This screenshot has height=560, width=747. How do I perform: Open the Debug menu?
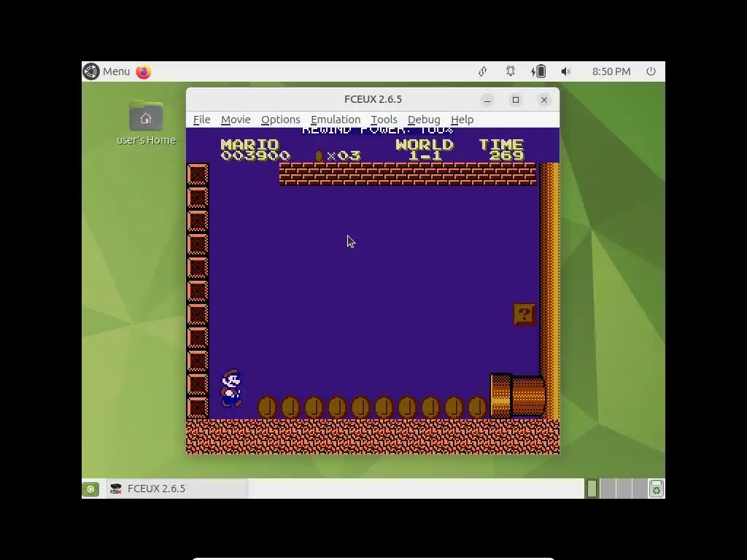tap(424, 120)
